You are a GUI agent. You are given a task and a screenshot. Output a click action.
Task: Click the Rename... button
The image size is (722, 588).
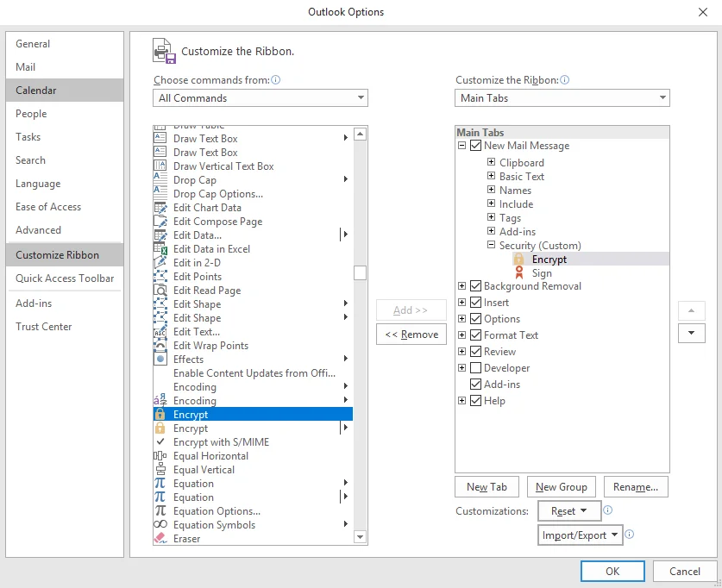pyautogui.click(x=636, y=487)
